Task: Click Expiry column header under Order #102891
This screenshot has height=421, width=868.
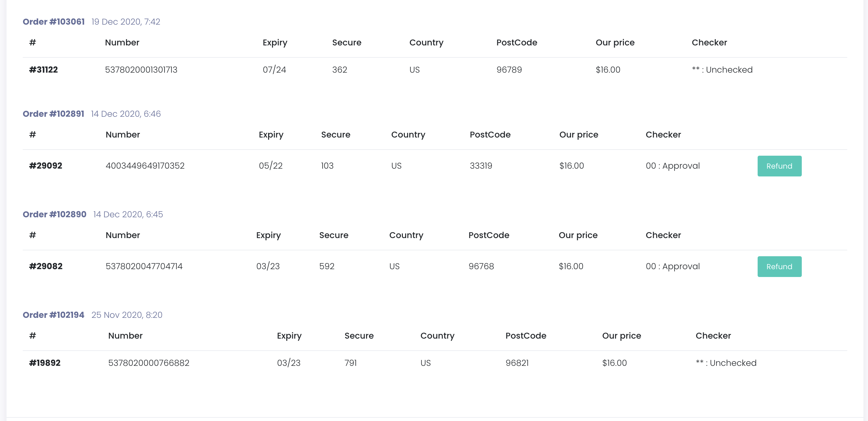Action: tap(271, 135)
